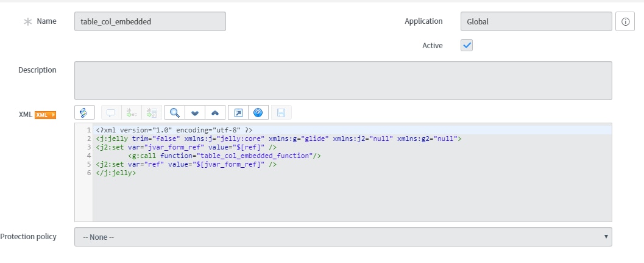Open the full-screen editor arrow icon
The width and height of the screenshot is (644, 263).
(238, 112)
